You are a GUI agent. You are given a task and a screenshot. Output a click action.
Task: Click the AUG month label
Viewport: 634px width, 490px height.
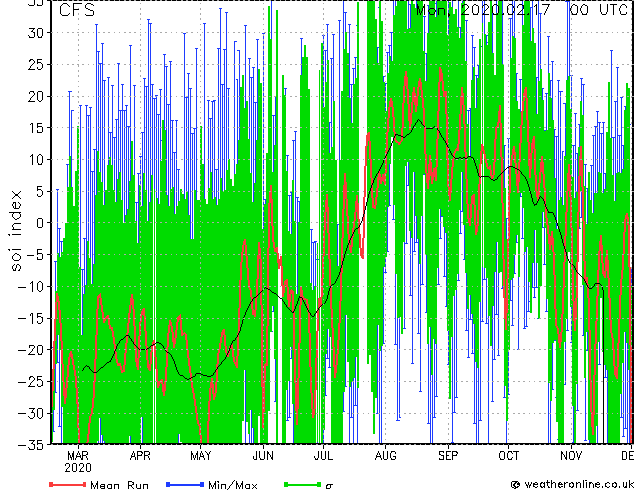[x=385, y=456]
